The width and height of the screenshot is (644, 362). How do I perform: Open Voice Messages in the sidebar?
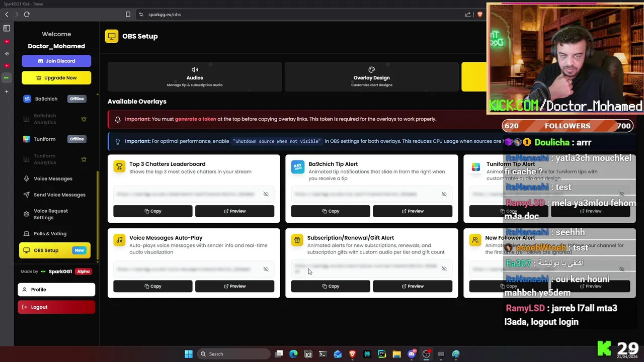point(55,178)
